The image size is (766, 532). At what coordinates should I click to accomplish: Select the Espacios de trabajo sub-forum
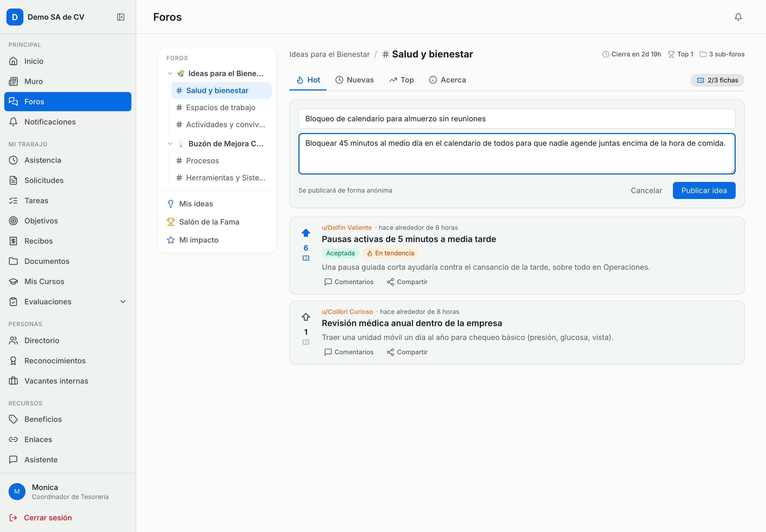pos(221,107)
